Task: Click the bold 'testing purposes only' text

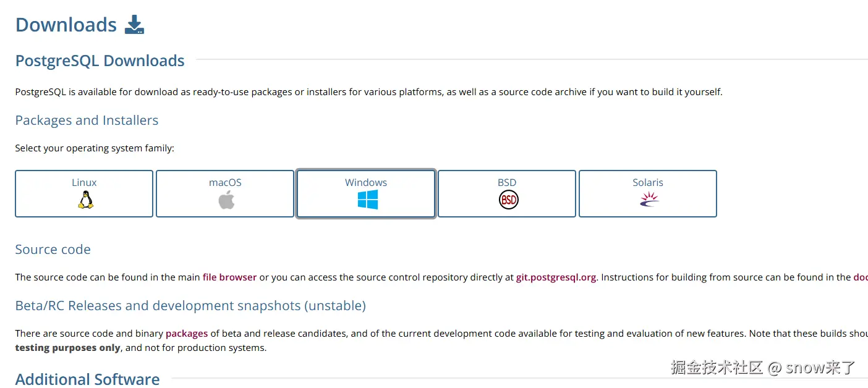Action: (x=68, y=348)
